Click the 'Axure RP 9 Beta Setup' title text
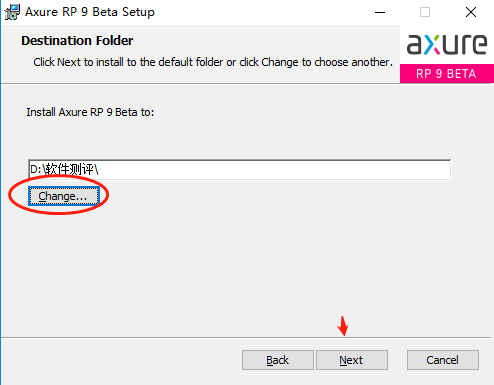Screen dimensions: 494x385 point(90,12)
